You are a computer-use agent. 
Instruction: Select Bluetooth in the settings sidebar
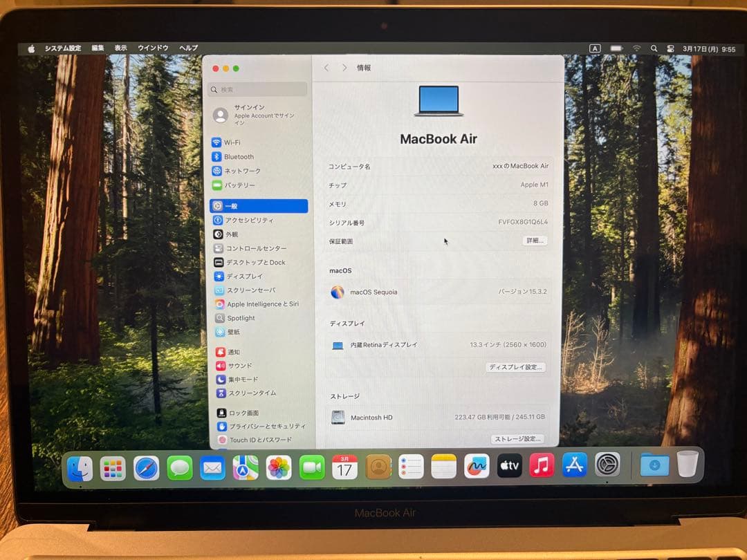(x=239, y=156)
